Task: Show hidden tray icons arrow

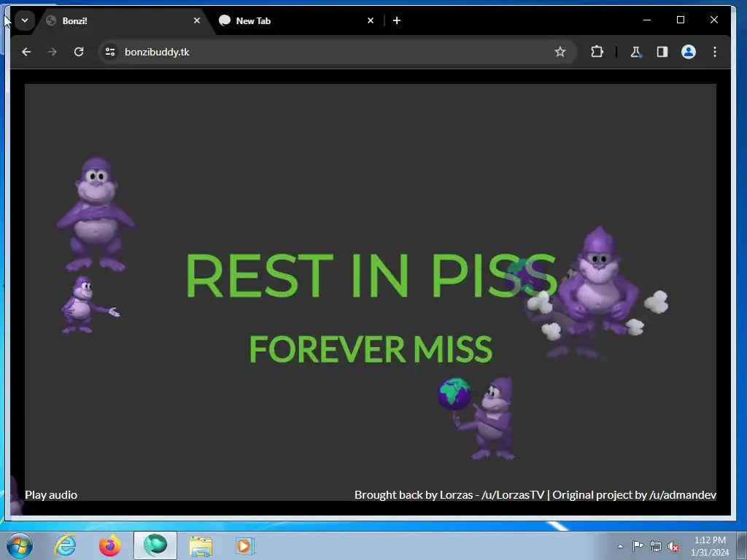Action: point(620,546)
